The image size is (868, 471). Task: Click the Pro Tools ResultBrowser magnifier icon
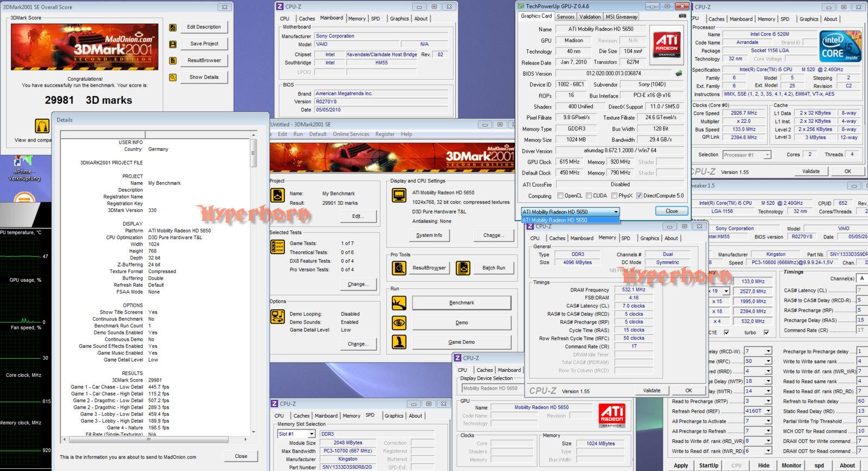[x=399, y=268]
